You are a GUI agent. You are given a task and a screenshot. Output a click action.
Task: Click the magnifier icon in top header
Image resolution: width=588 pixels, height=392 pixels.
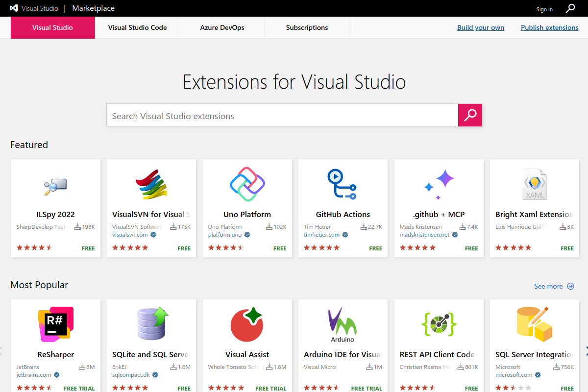[x=570, y=8]
